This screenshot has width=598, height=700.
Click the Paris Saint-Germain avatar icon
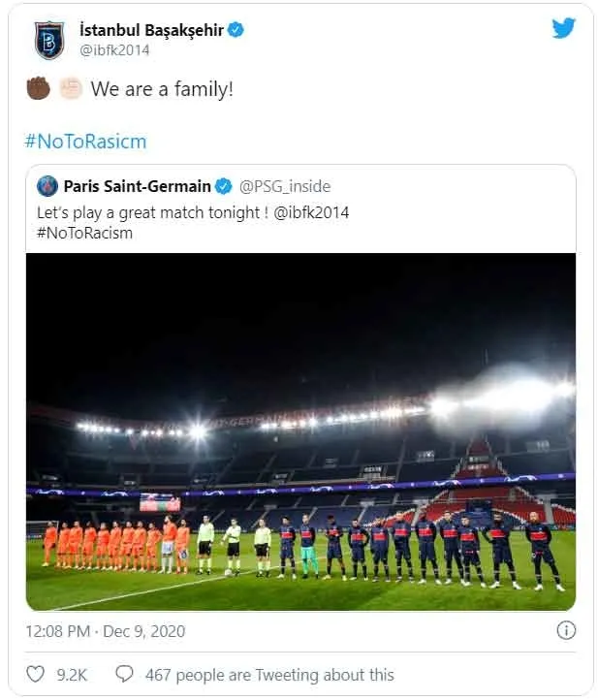(x=47, y=186)
